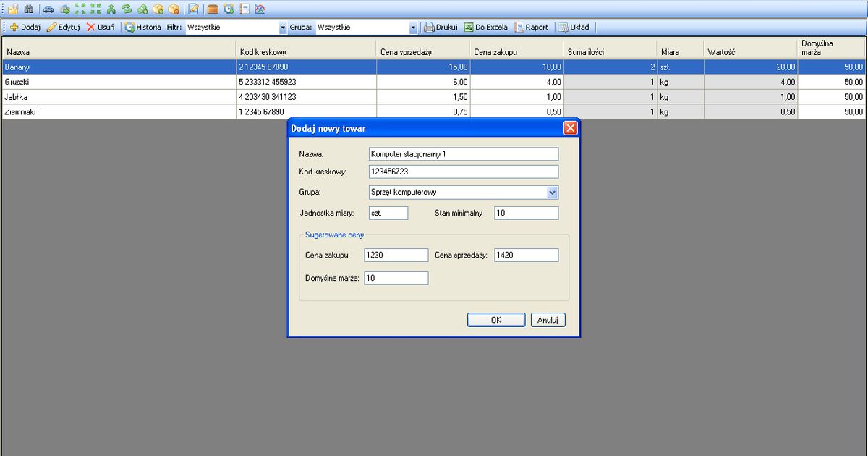Click the green arrow export icon
This screenshot has width=868, height=456.
(65, 9)
